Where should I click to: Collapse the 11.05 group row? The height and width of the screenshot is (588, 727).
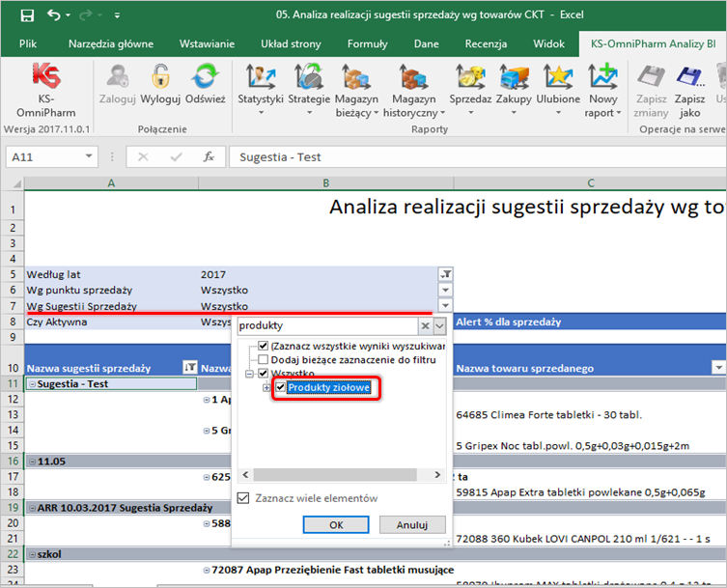pos(33,462)
